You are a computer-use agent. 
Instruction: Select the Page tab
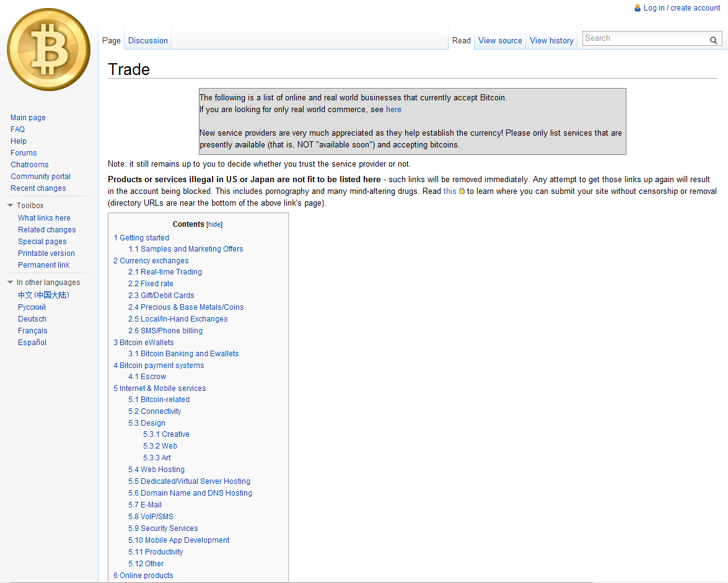click(x=112, y=40)
